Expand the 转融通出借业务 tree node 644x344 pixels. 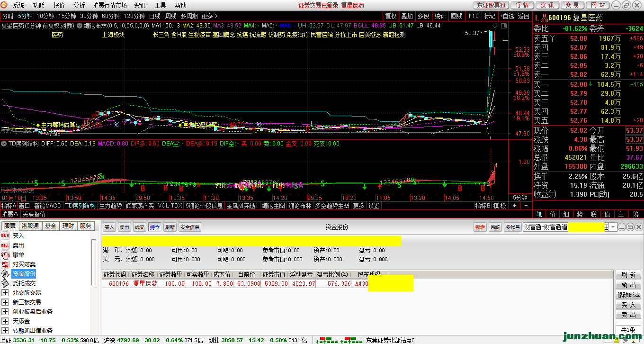point(6,330)
